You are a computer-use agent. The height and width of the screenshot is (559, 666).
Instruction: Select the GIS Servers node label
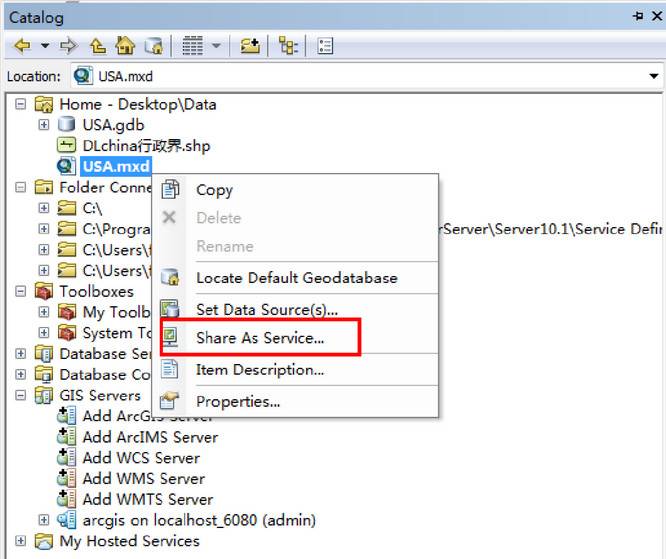point(100,395)
